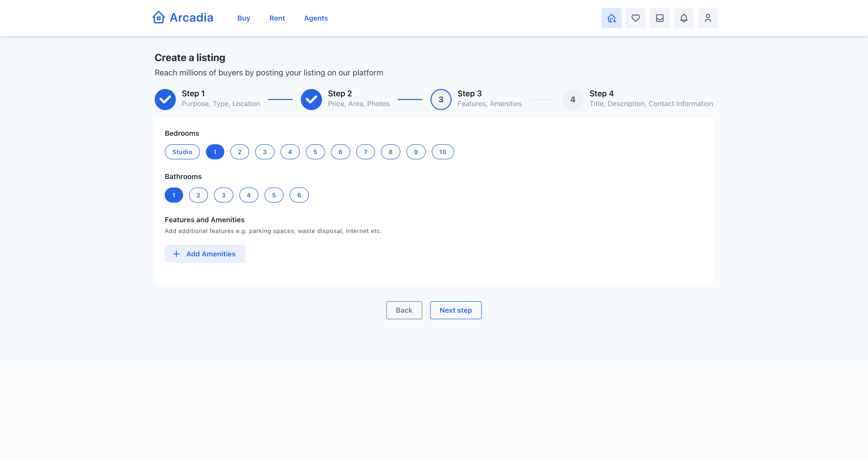Select 3 bedrooms option
Screen dimensions: 868x461
pyautogui.click(x=264, y=152)
